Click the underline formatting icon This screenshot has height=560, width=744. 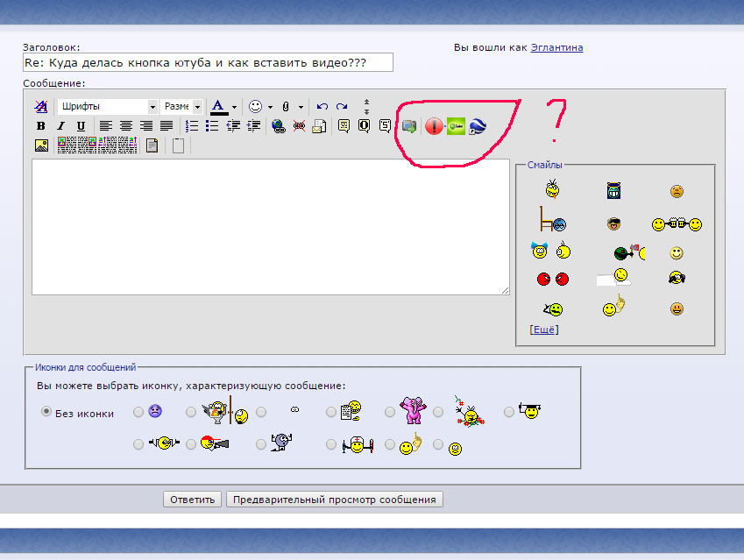coord(81,126)
